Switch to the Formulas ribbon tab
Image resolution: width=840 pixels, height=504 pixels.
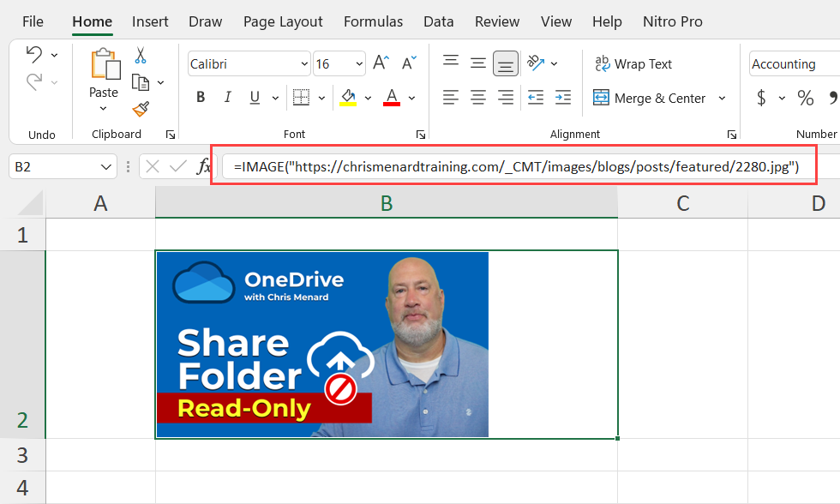(373, 21)
